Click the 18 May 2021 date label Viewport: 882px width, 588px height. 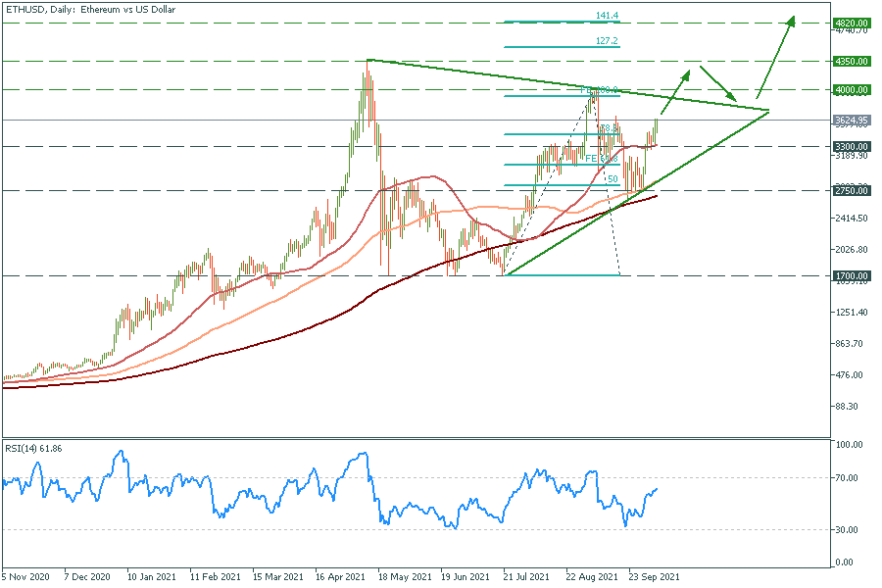(404, 577)
